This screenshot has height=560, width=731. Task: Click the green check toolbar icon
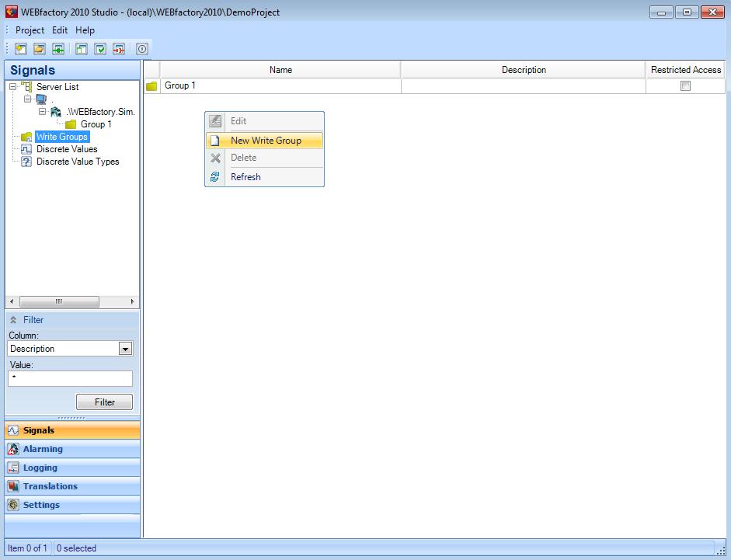pos(100,49)
